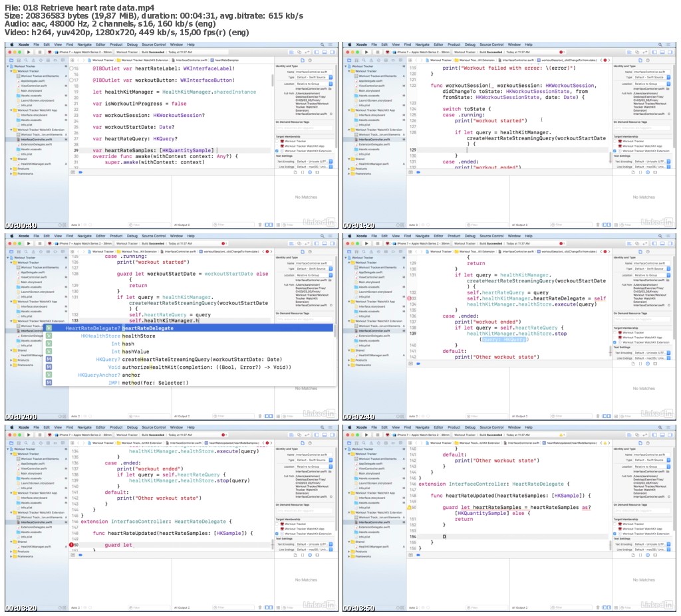This screenshot has width=681, height=616.
Task: Click the blue breakpoint activation icon in the 00:00:40 frame
Action: click(x=80, y=172)
